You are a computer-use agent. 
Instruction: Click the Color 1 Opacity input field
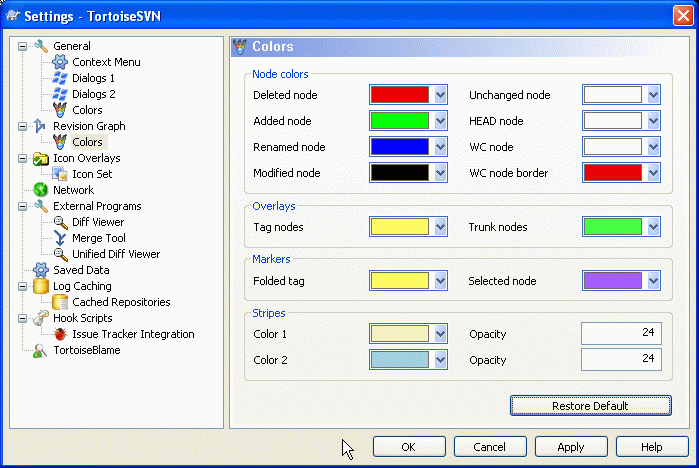pyautogui.click(x=621, y=333)
